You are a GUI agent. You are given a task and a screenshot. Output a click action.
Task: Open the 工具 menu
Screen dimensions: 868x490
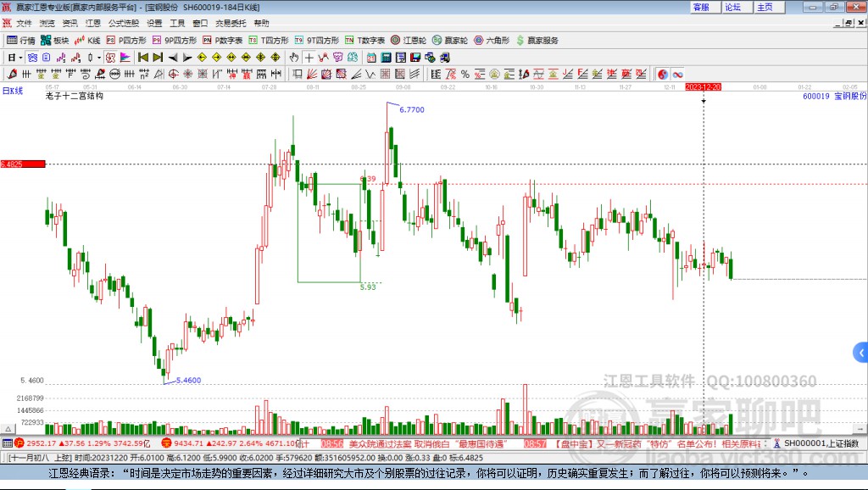pyautogui.click(x=177, y=23)
